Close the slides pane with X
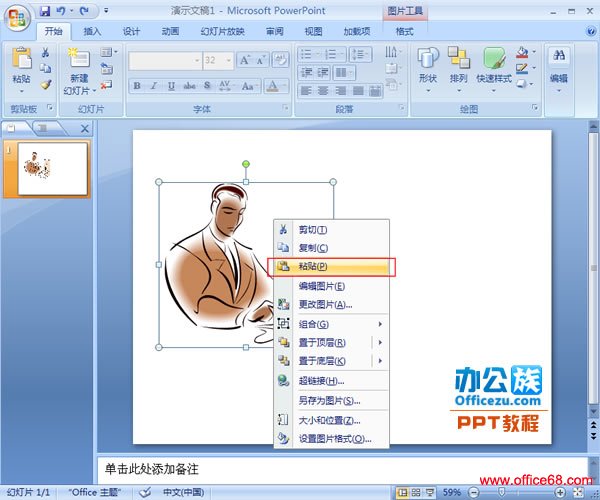 pos(85,129)
